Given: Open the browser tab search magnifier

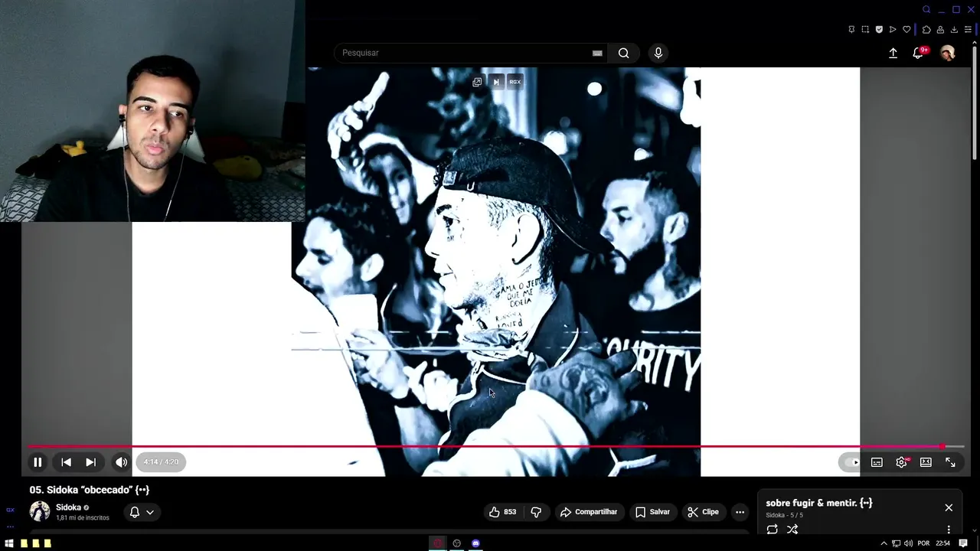Looking at the screenshot, I should coord(926,9).
